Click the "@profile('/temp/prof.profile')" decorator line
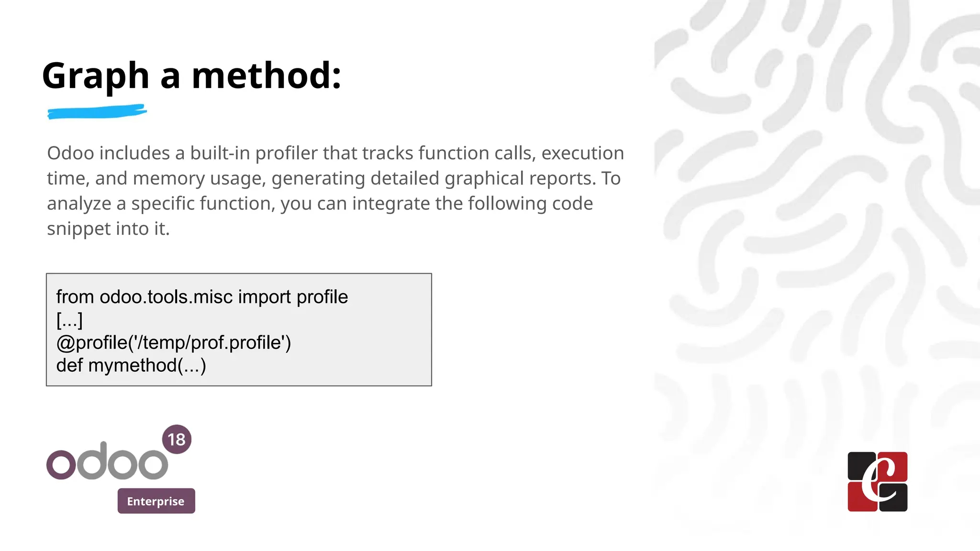The height and width of the screenshot is (551, 980). 174,342
